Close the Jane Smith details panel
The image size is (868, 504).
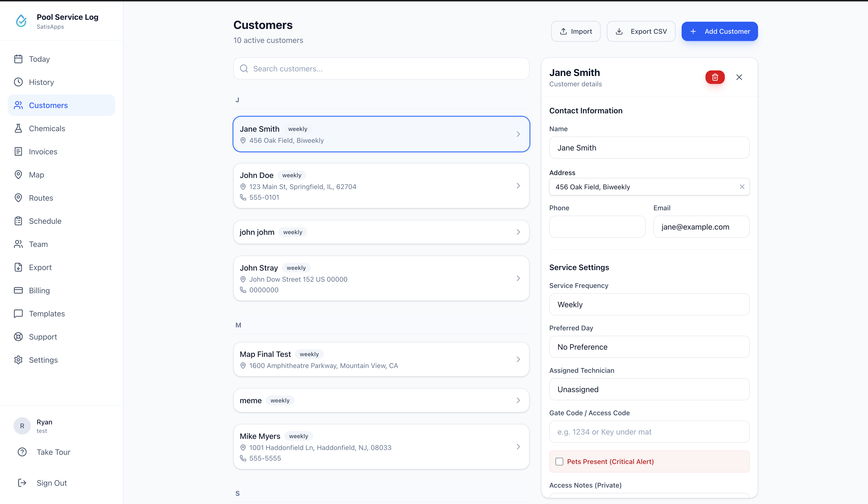pyautogui.click(x=739, y=77)
